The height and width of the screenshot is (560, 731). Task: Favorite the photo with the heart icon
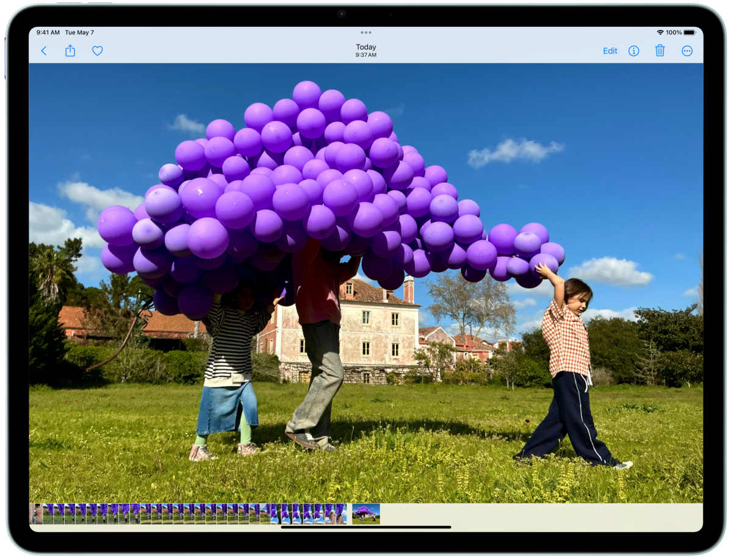pos(98,51)
